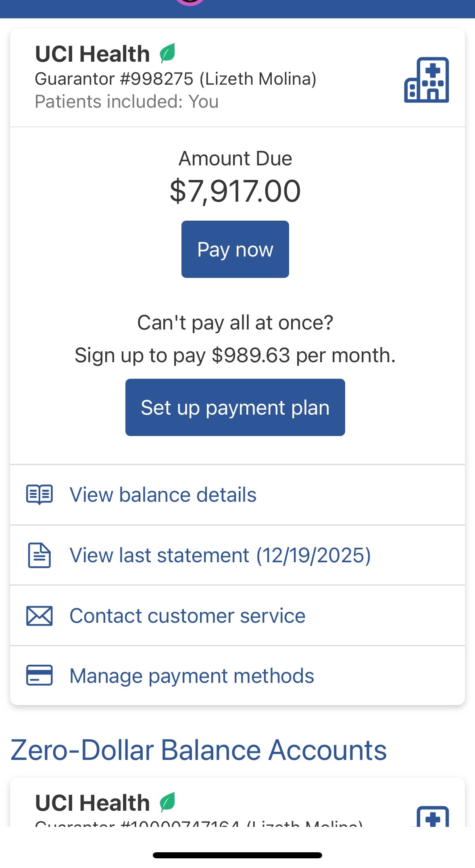
Task: Open Manage payment methods text link
Action: coord(192,676)
